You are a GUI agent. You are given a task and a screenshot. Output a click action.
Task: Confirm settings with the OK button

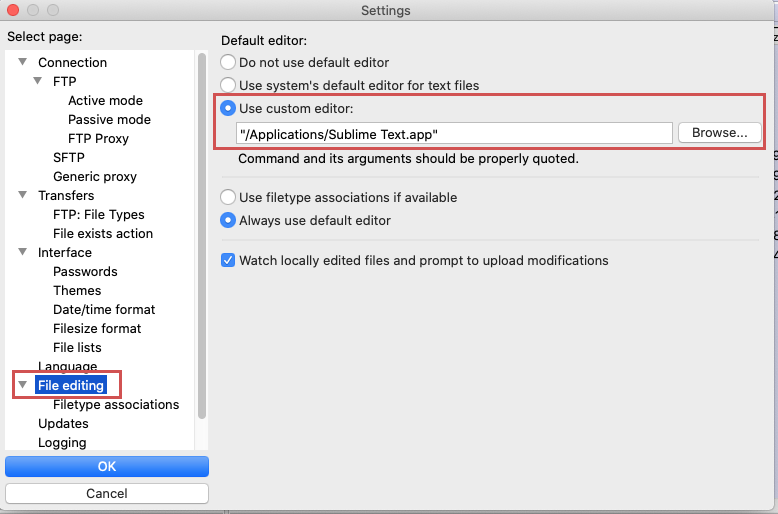pyautogui.click(x=107, y=466)
